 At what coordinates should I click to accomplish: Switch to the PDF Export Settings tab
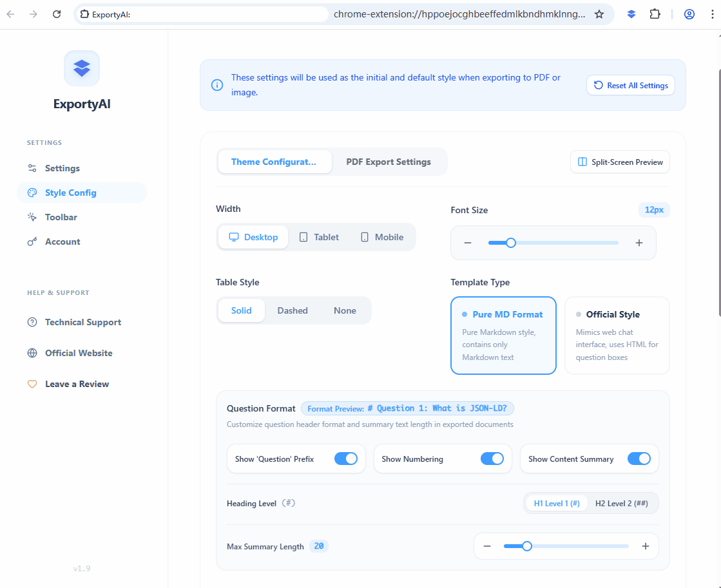point(389,162)
